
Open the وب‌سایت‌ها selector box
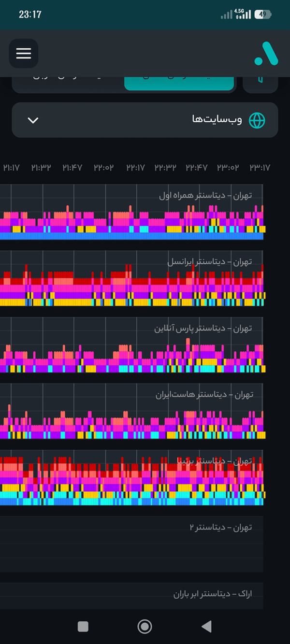[x=145, y=120]
